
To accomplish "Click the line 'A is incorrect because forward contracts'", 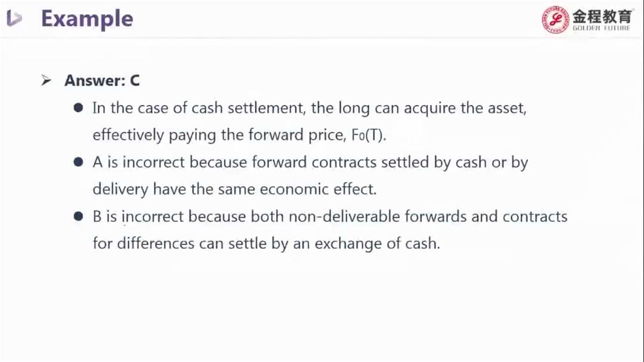I will (x=310, y=163).
